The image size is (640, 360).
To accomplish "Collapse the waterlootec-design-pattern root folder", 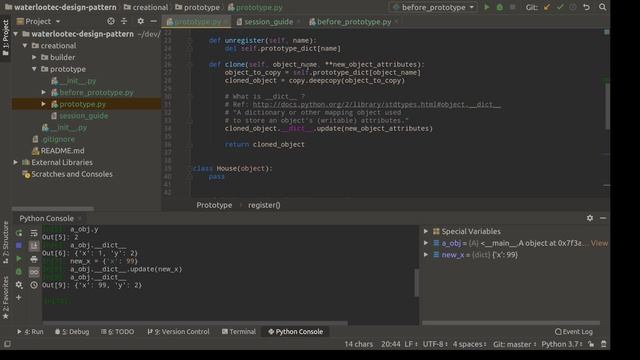I will 16,34.
